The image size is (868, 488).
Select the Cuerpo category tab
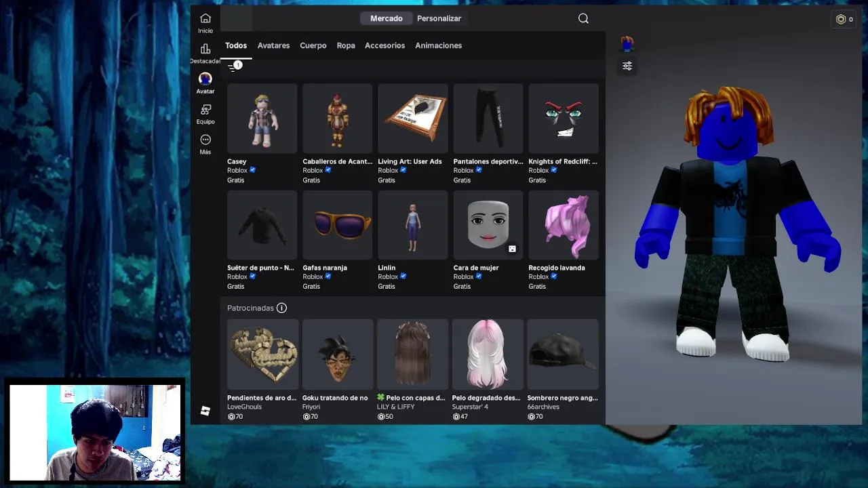click(313, 45)
